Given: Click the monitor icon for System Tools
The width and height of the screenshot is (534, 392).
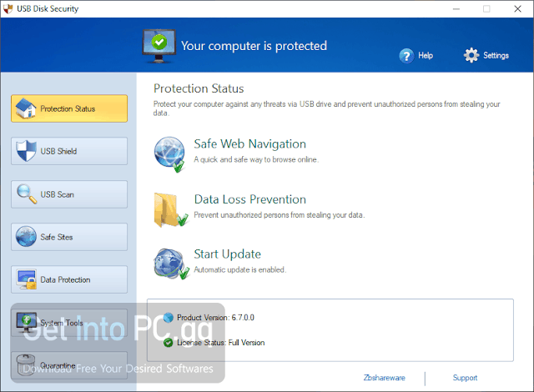Looking at the screenshot, I should (26, 322).
